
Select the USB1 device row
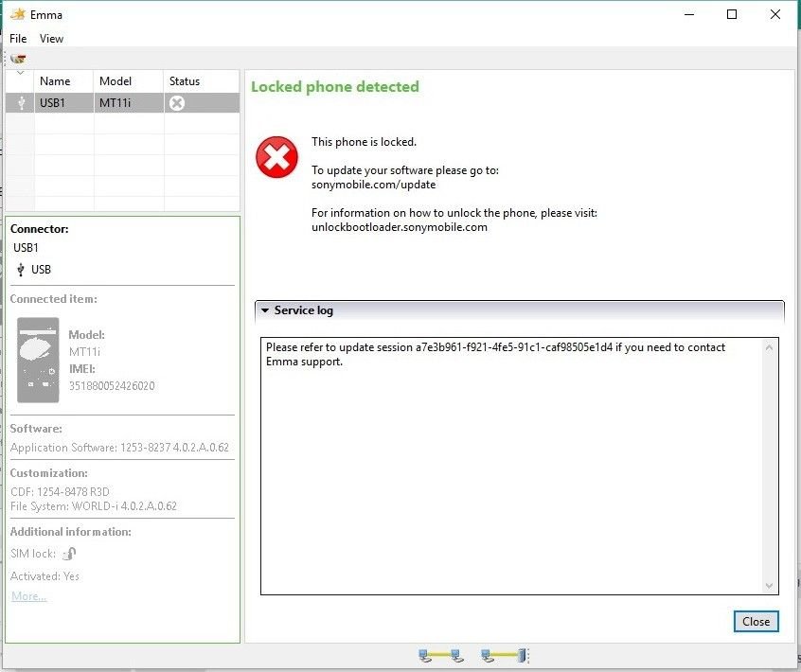122,102
